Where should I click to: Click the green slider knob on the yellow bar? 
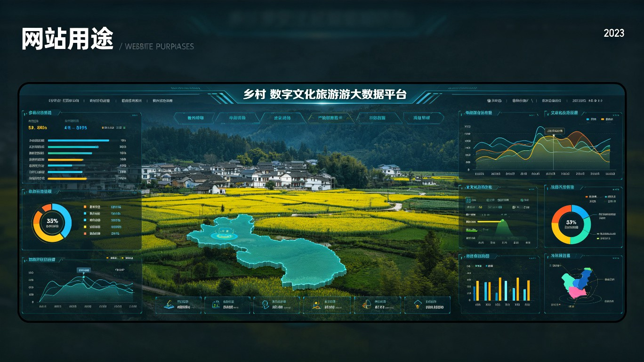coord(502,221)
